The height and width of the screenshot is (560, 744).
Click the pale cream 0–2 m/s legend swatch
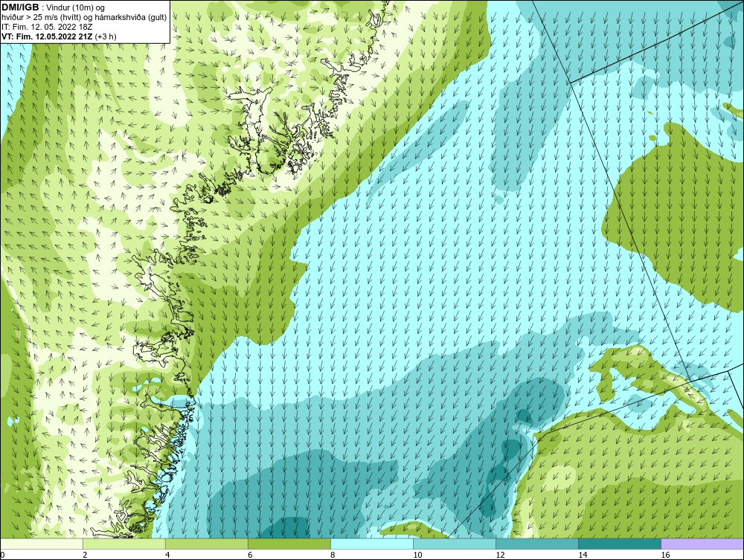click(41, 544)
